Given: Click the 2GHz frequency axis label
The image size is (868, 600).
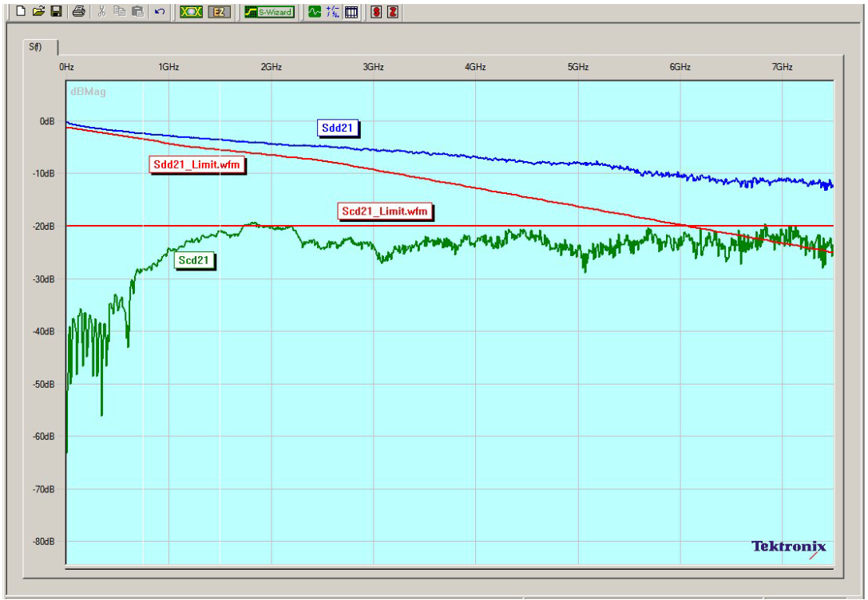Looking at the screenshot, I should (271, 67).
